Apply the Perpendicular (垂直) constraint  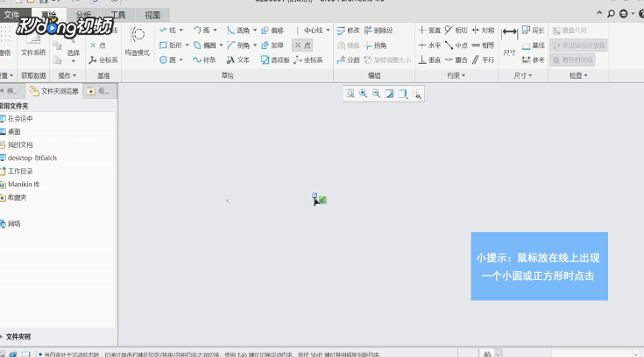(x=429, y=59)
